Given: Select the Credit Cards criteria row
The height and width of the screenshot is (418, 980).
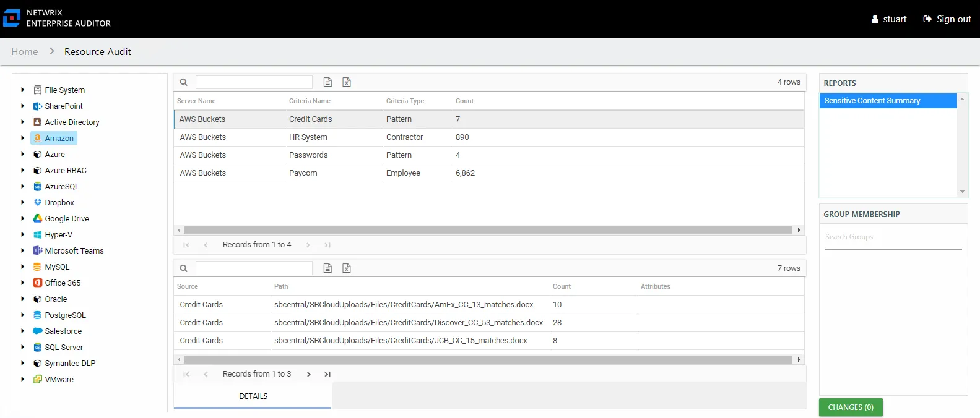Looking at the screenshot, I should coord(489,119).
